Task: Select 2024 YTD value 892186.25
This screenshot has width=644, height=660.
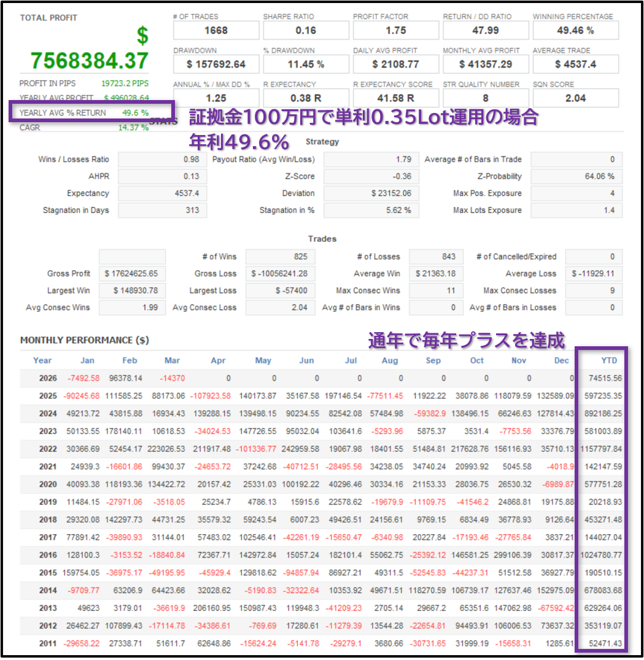Action: point(603,414)
